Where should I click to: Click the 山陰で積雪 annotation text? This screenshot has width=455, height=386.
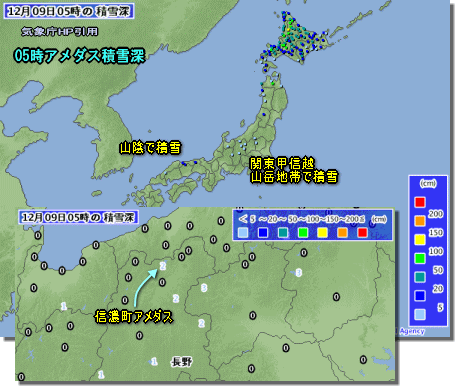150,147
